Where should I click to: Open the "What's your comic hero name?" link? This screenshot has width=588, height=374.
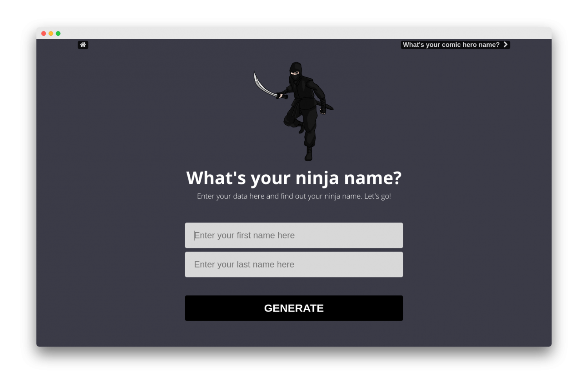[x=451, y=44]
